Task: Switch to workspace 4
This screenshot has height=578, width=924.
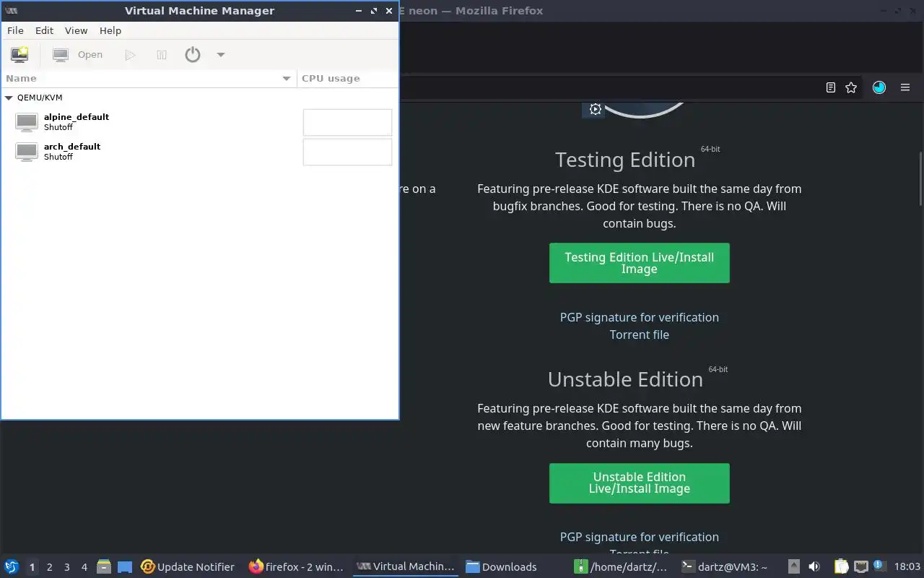Action: pos(84,567)
